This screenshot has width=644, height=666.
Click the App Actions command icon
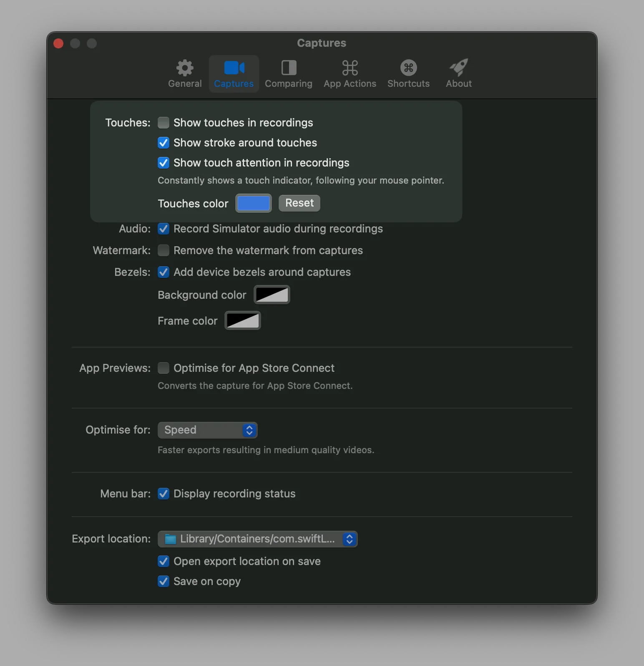(x=350, y=68)
